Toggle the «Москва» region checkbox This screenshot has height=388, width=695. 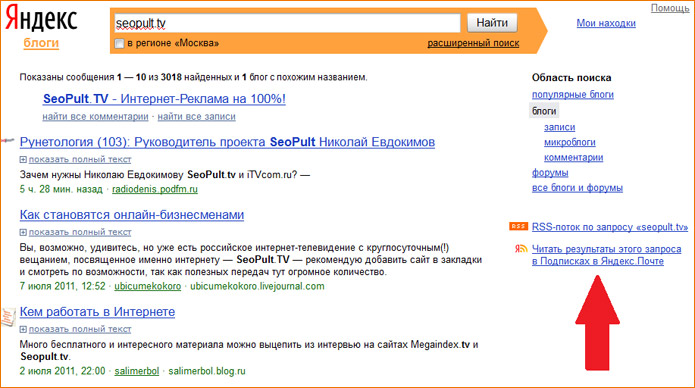[x=119, y=43]
